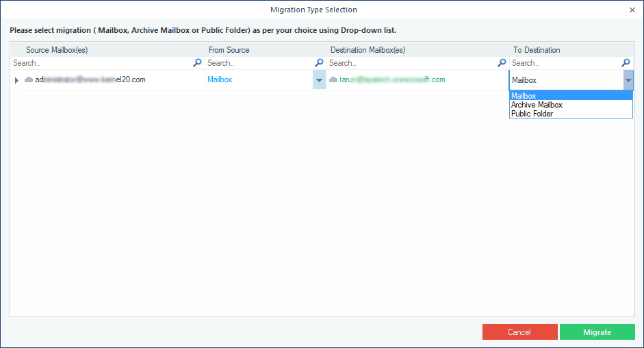Select the source mailbox ending el20.com
This screenshot has width=644, height=348.
(90, 79)
